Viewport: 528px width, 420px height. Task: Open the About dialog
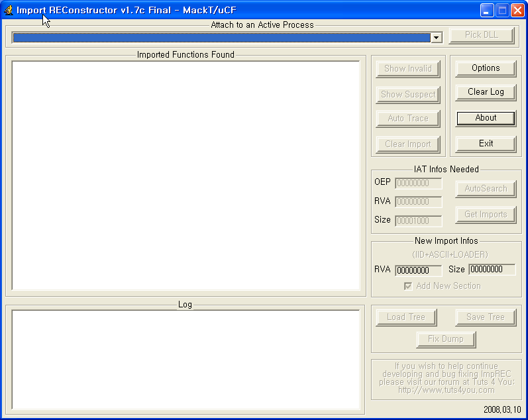click(x=486, y=118)
